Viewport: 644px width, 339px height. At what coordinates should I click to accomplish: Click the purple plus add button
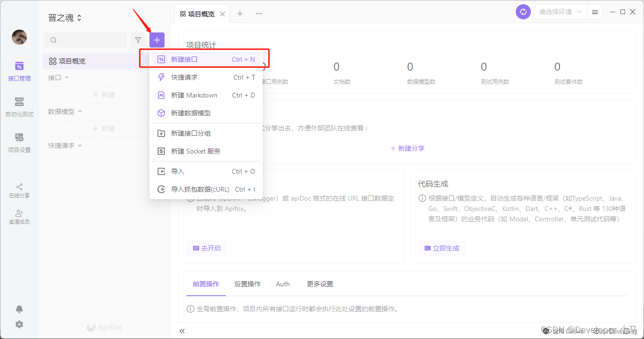[x=157, y=40]
